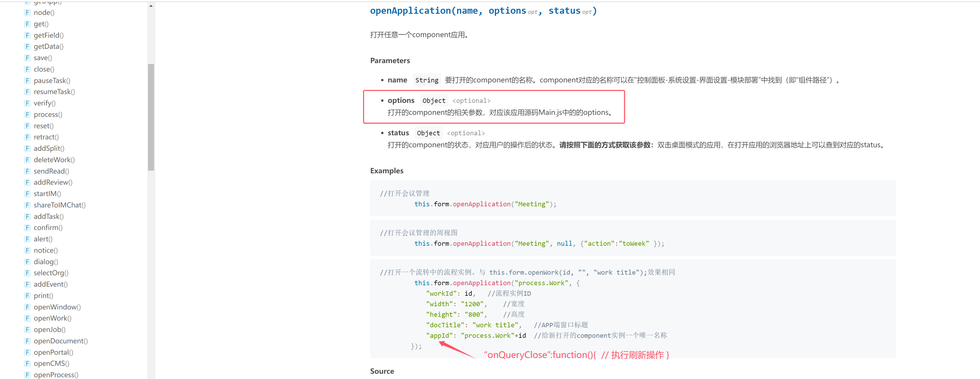Click the F icon beside getField()
Image resolution: width=980 pixels, height=379 pixels.
(x=27, y=35)
